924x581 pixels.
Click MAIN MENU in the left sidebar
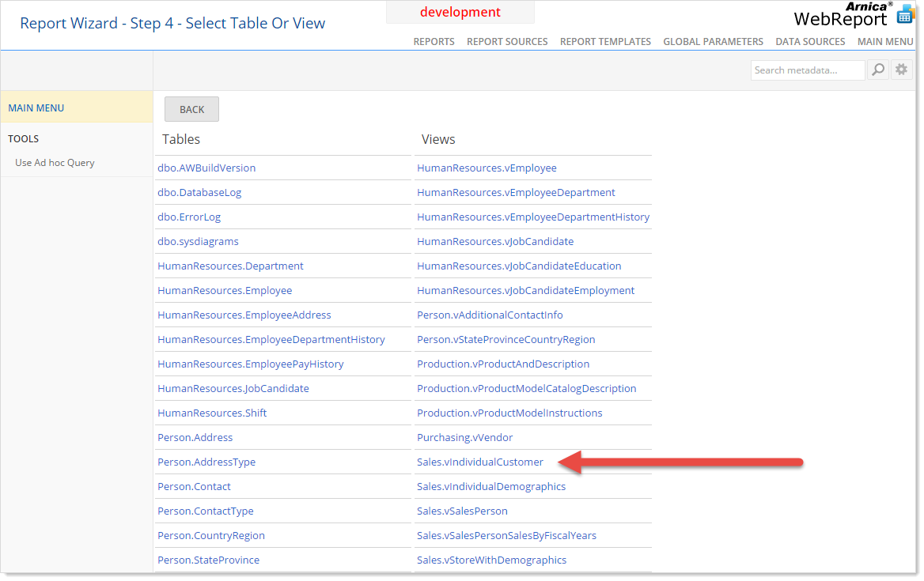[36, 108]
